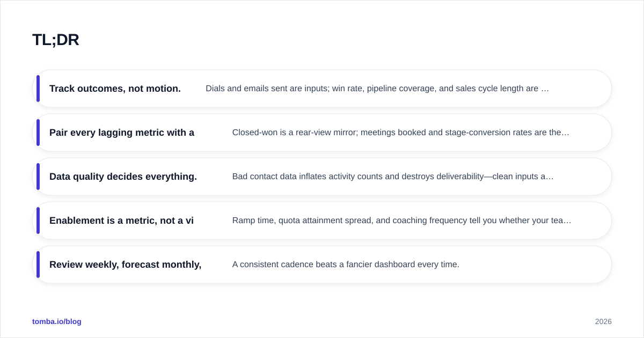Click description starting 'Ramp time, quota attainment'
Image resolution: width=644 pixels, height=338 pixels.
tap(402, 221)
